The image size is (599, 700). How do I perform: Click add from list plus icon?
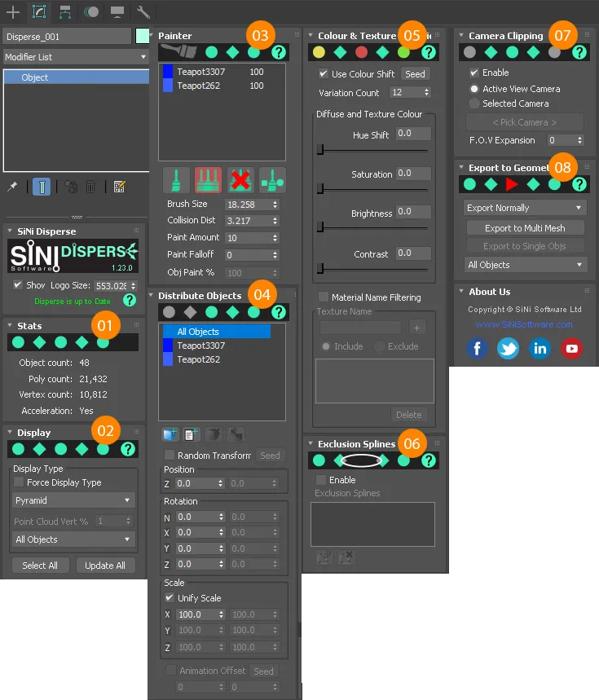click(192, 434)
